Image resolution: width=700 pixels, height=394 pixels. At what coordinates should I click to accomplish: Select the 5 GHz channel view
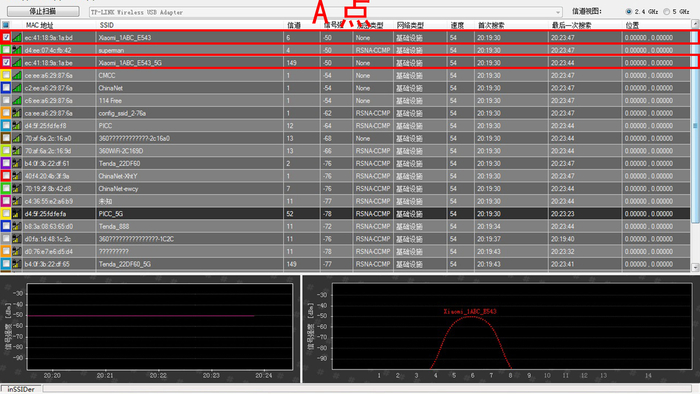point(667,12)
